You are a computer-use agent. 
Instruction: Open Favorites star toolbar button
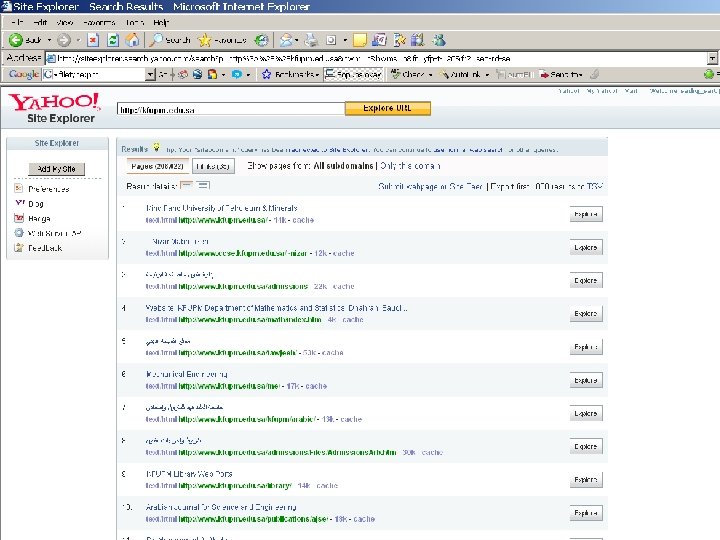coord(222,40)
